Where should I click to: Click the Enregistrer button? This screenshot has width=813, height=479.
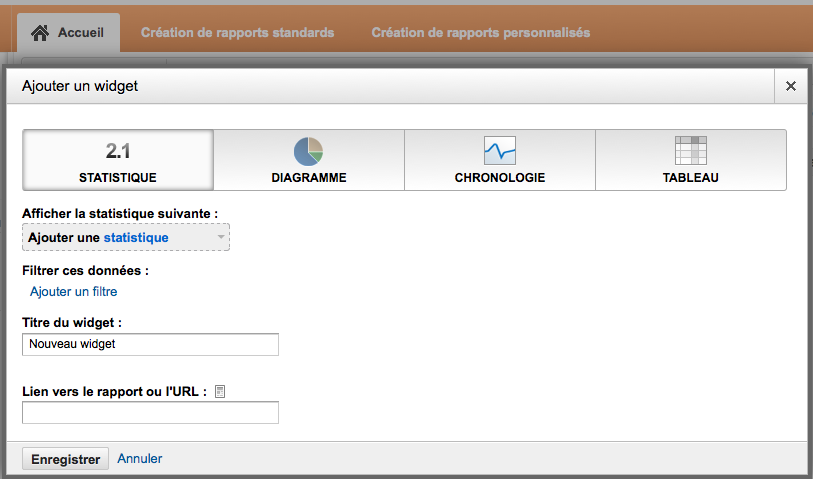coord(65,459)
